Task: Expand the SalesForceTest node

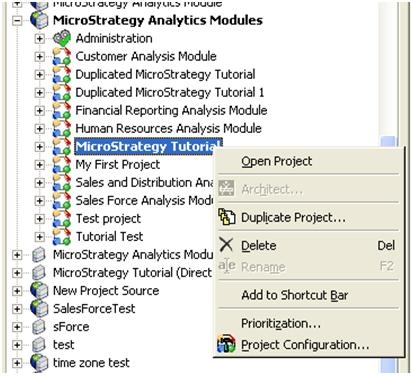Action: pyautogui.click(x=17, y=309)
